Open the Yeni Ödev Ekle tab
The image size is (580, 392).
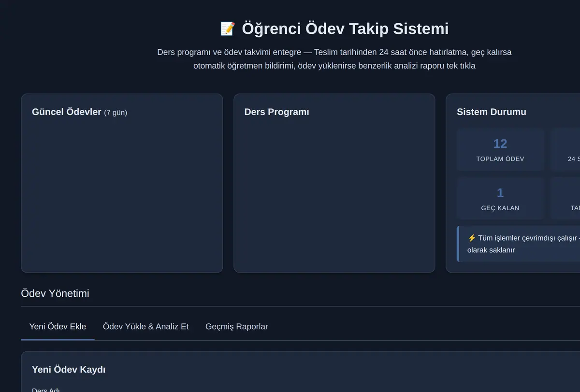coord(58,326)
